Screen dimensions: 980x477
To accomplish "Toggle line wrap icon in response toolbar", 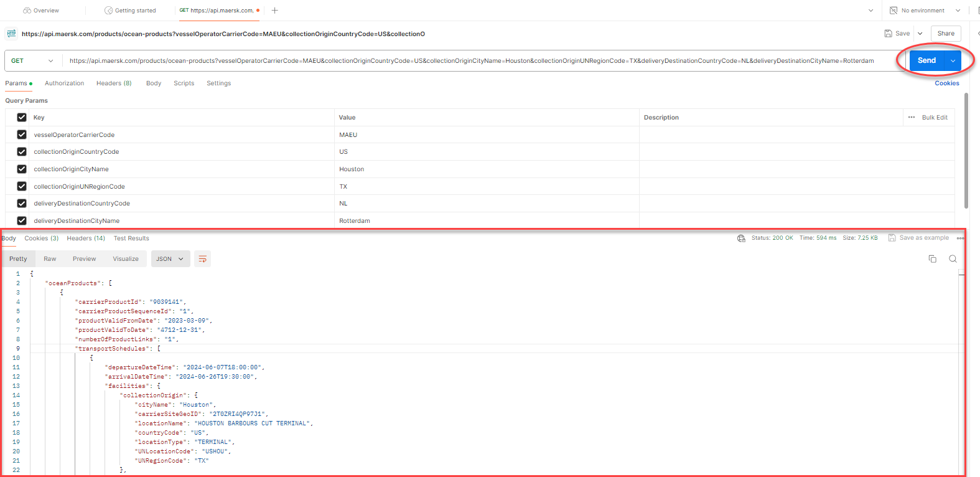I will pyautogui.click(x=202, y=259).
